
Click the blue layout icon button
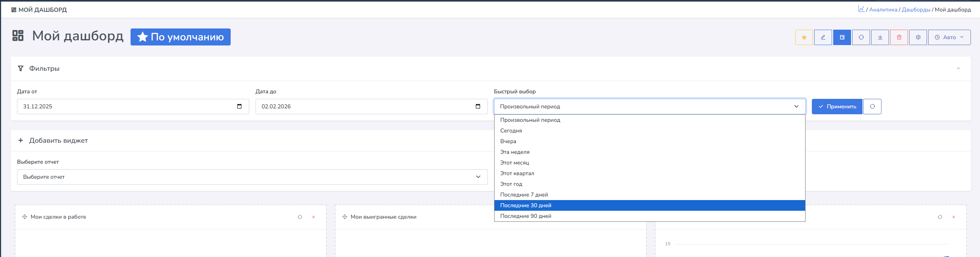(842, 37)
